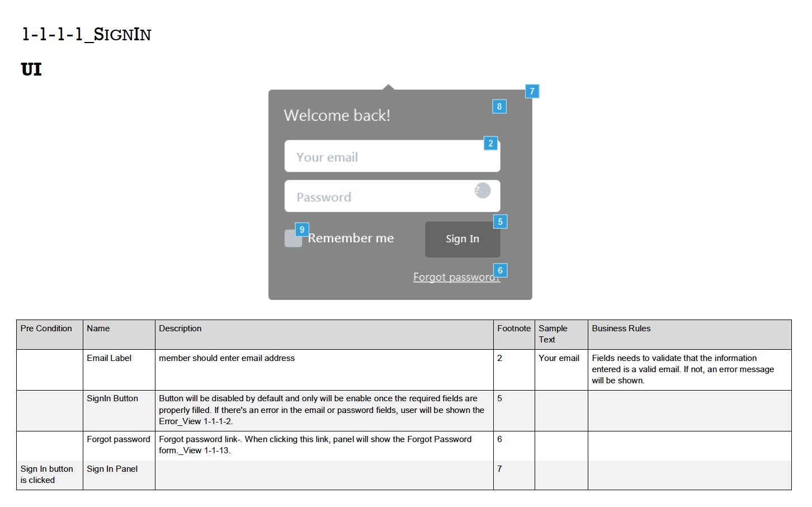812x507 pixels.
Task: Focus the Your email input field
Action: [x=392, y=156]
